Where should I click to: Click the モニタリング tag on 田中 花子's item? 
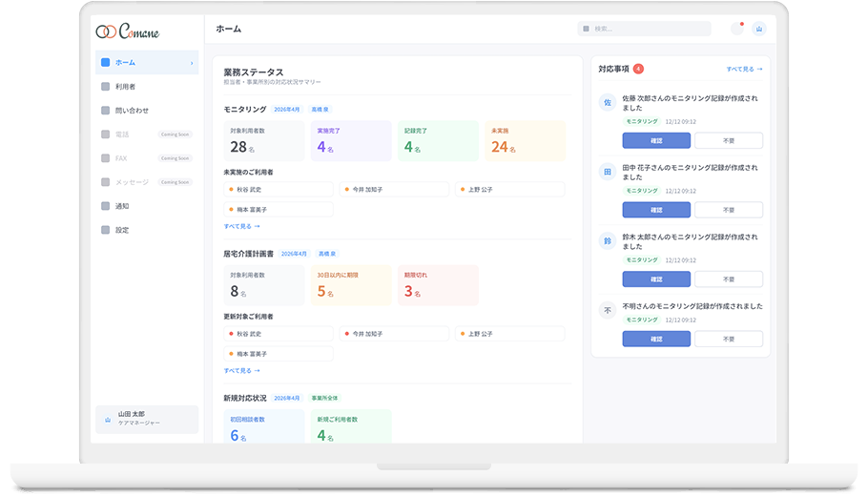pyautogui.click(x=642, y=191)
